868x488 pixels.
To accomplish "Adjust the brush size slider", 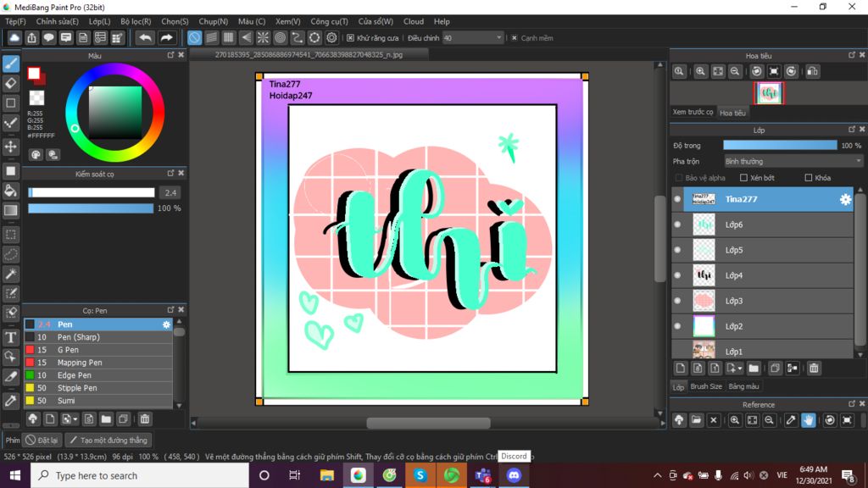I will coord(92,192).
